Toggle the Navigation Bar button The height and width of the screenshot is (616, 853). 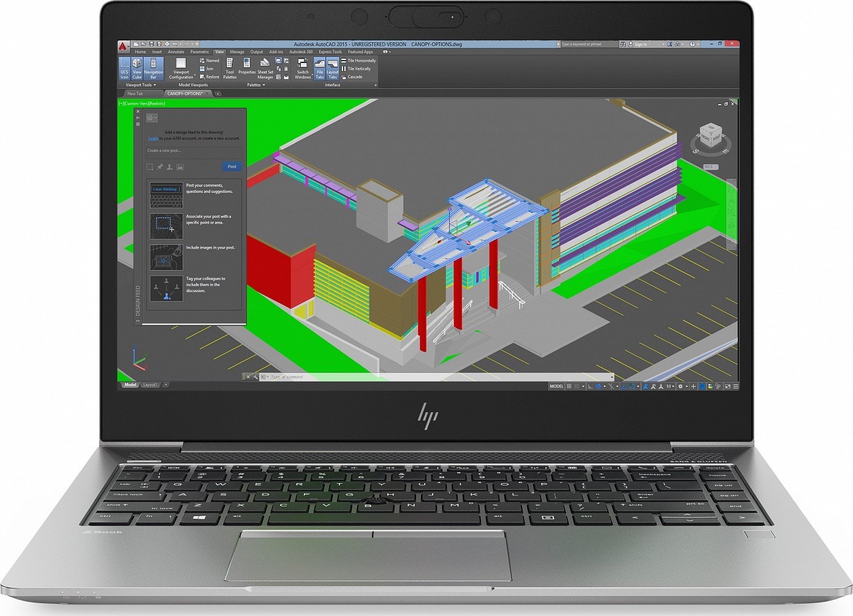point(153,69)
